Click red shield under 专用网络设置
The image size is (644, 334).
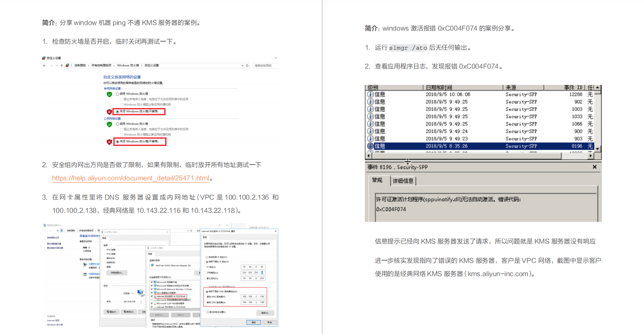109,112
